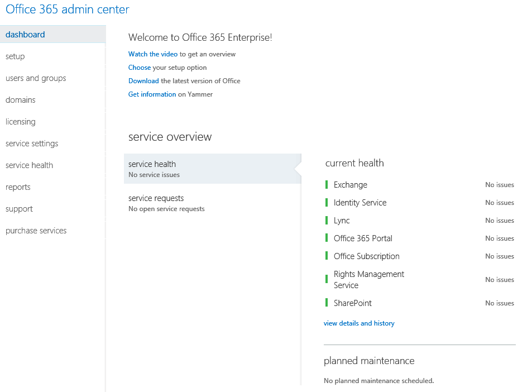Open Get information on Yammer link

(152, 94)
